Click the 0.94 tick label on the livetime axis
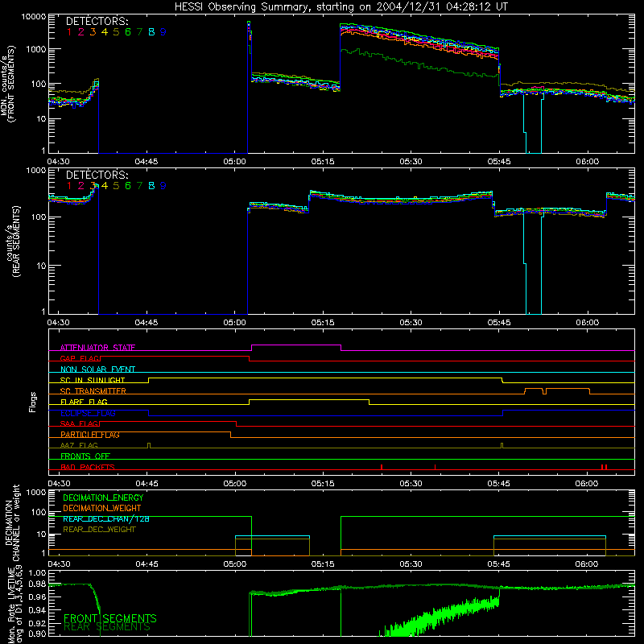The width and height of the screenshot is (644, 644). (37, 609)
